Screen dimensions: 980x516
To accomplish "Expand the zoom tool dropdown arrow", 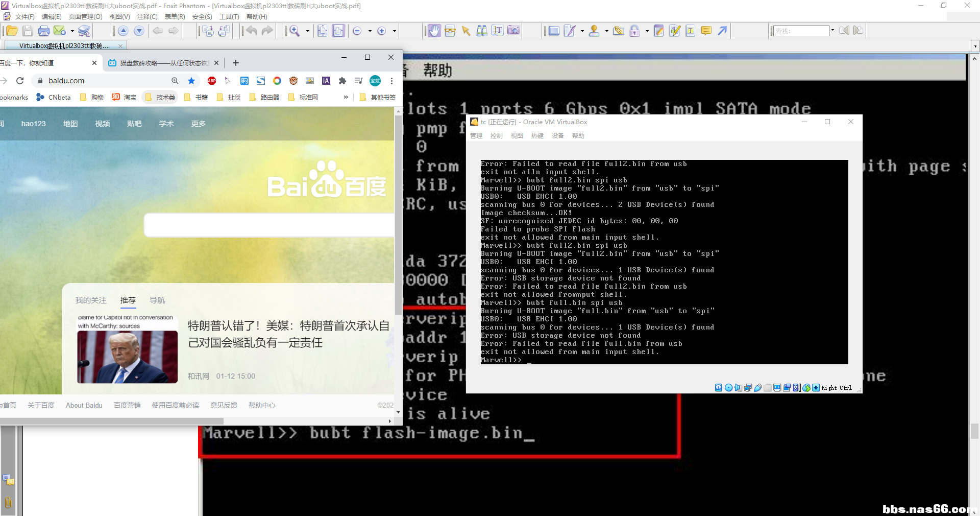I will 307,31.
